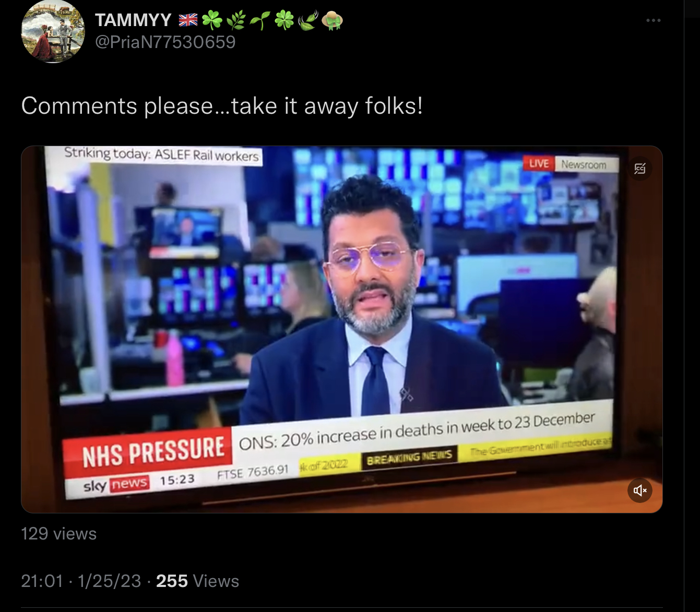The width and height of the screenshot is (700, 612).
Task: Click the BREAKING NEWS ticker label
Action: click(x=409, y=458)
